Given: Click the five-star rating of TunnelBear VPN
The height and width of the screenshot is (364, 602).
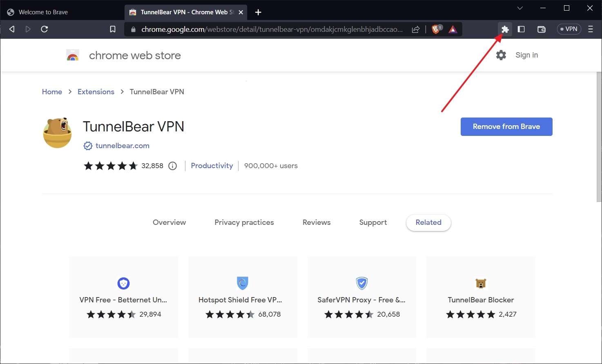Looking at the screenshot, I should pos(111,166).
